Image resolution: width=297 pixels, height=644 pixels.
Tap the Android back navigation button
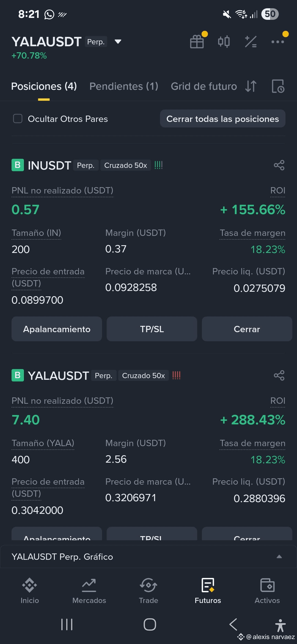tap(233, 624)
